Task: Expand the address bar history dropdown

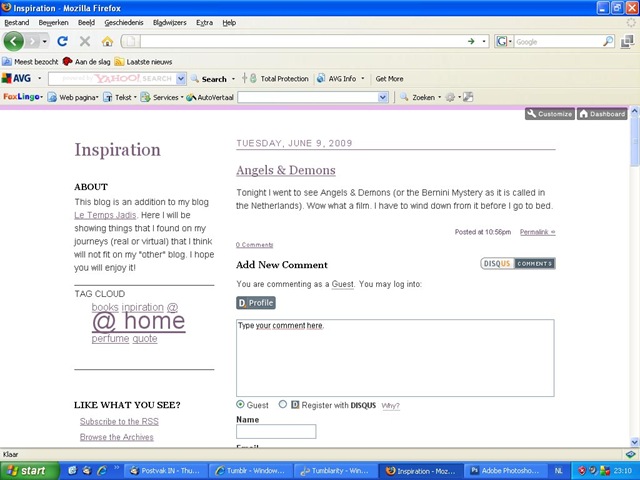Action: tap(484, 41)
